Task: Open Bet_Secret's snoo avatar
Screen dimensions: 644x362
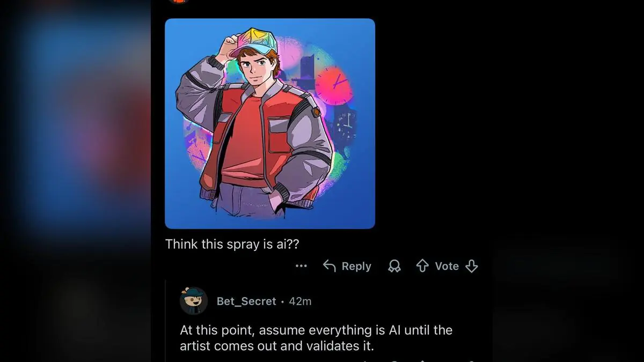Action: tap(194, 301)
